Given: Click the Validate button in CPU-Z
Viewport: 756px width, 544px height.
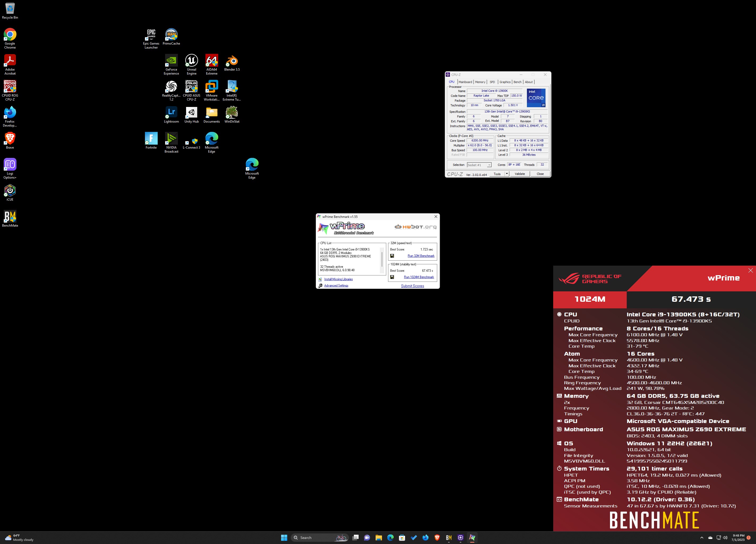Looking at the screenshot, I should [x=520, y=174].
